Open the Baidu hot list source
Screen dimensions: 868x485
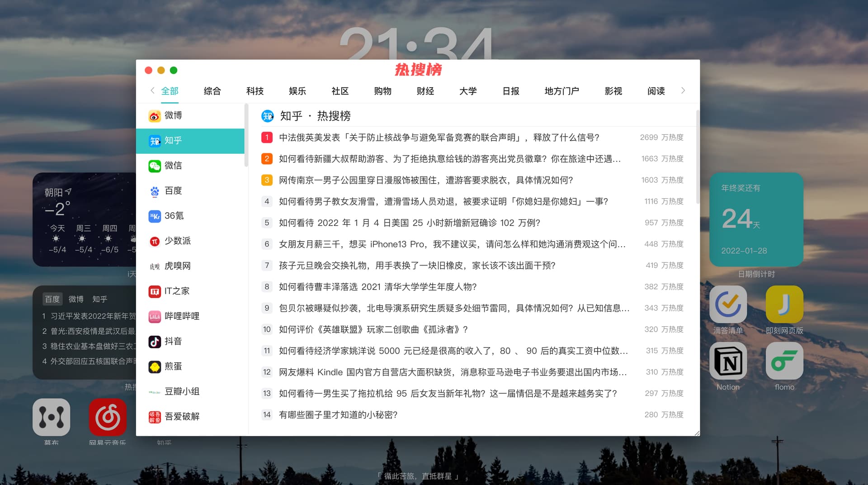(x=173, y=191)
